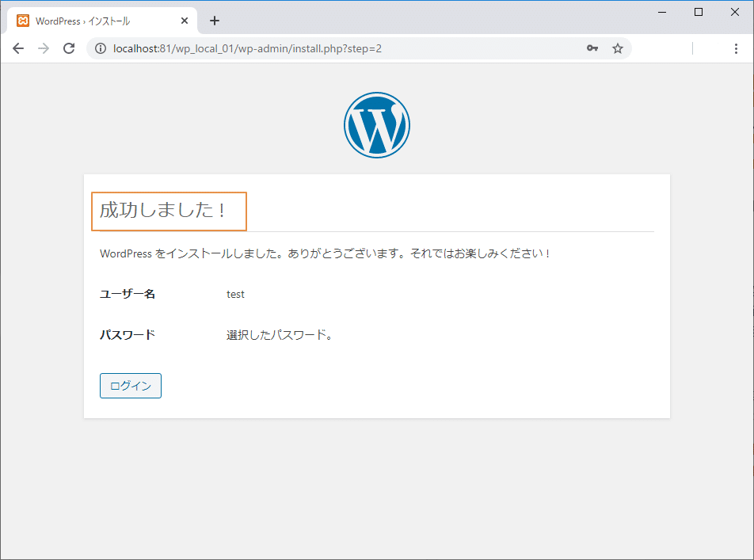Bookmark this page with the star
This screenshot has height=560, width=754.
[x=618, y=48]
